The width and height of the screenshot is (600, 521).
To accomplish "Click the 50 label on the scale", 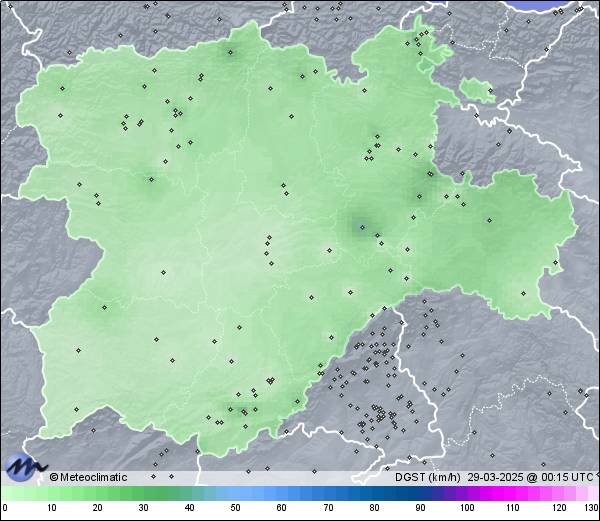I will click(236, 508).
